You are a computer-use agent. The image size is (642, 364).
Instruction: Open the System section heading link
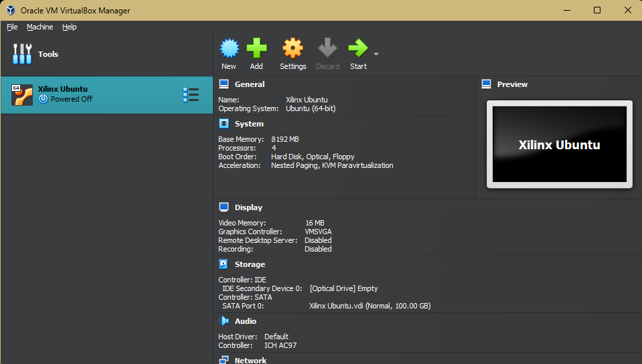click(249, 124)
